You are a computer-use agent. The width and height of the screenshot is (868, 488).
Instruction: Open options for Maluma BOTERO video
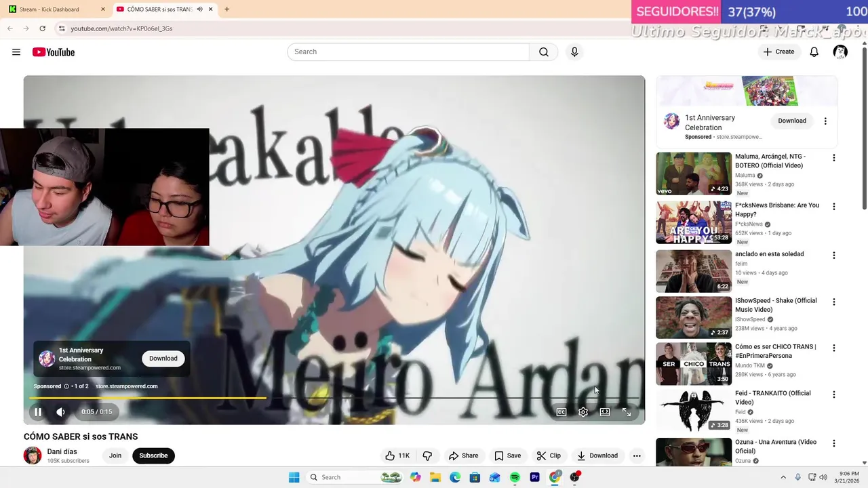point(834,158)
